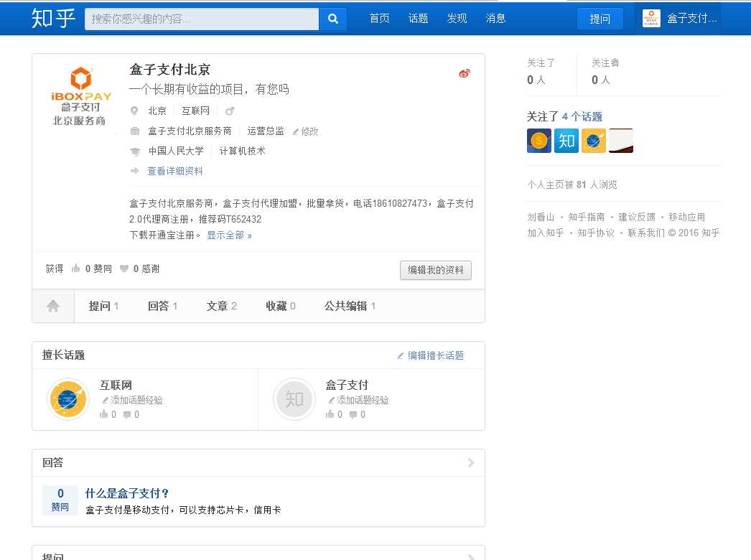
Task: Click the 计算机技术 major text
Action: pos(243,151)
